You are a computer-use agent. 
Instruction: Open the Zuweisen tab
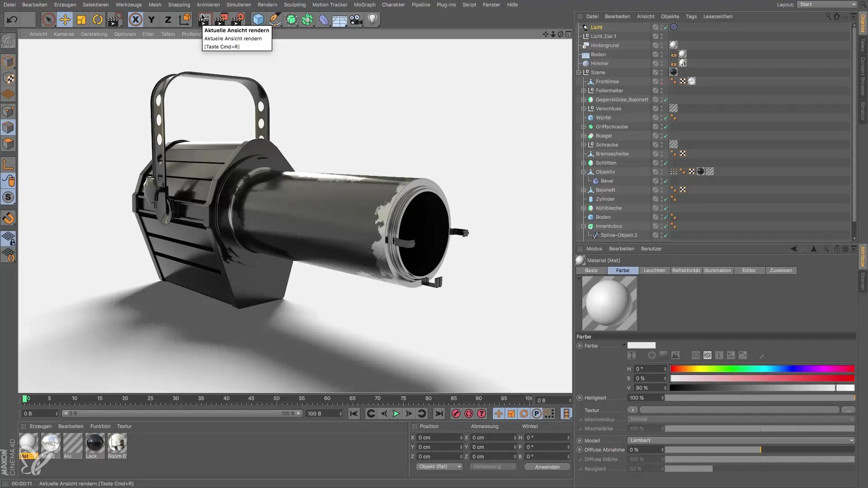click(x=781, y=270)
